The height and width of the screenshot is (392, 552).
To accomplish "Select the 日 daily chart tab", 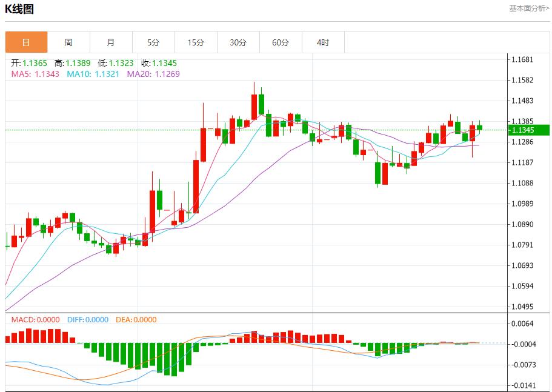I will click(x=26, y=42).
